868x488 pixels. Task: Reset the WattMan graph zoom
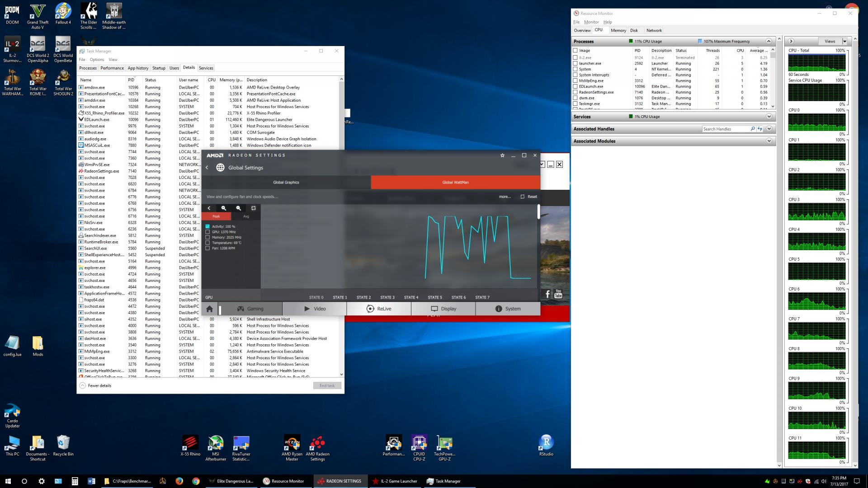coord(254,208)
